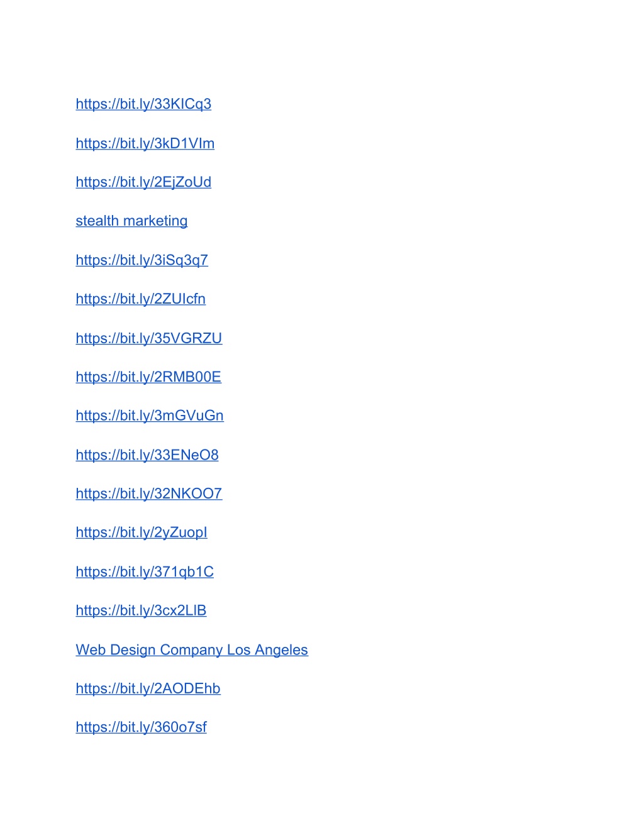Visit the bit.ly/2ZUIcfn link

pyautogui.click(x=141, y=299)
